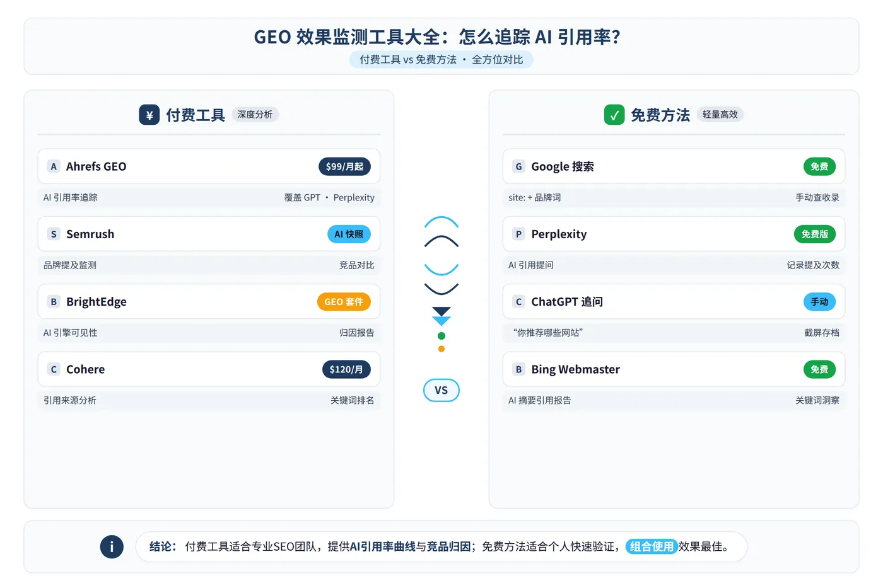The image size is (883, 588).
Task: Select the A letter badge for Ahrefs GEO
Action: [54, 166]
